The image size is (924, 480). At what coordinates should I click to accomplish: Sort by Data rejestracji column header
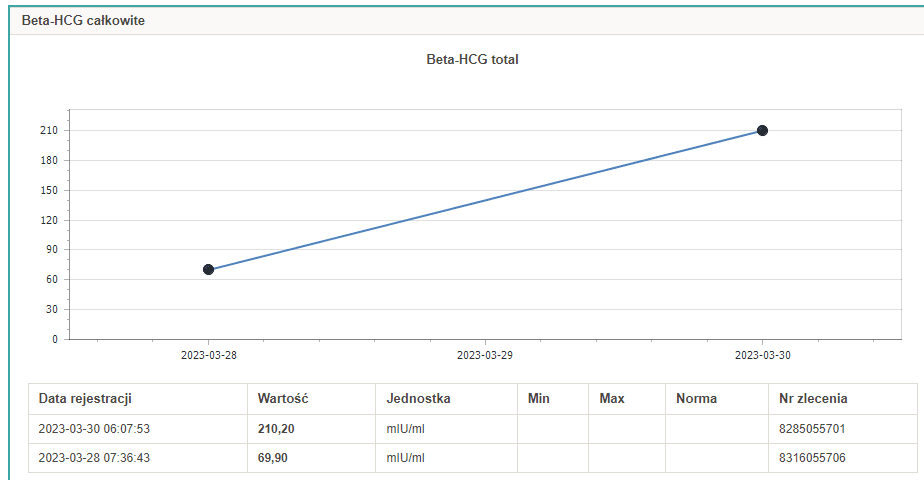[85, 399]
